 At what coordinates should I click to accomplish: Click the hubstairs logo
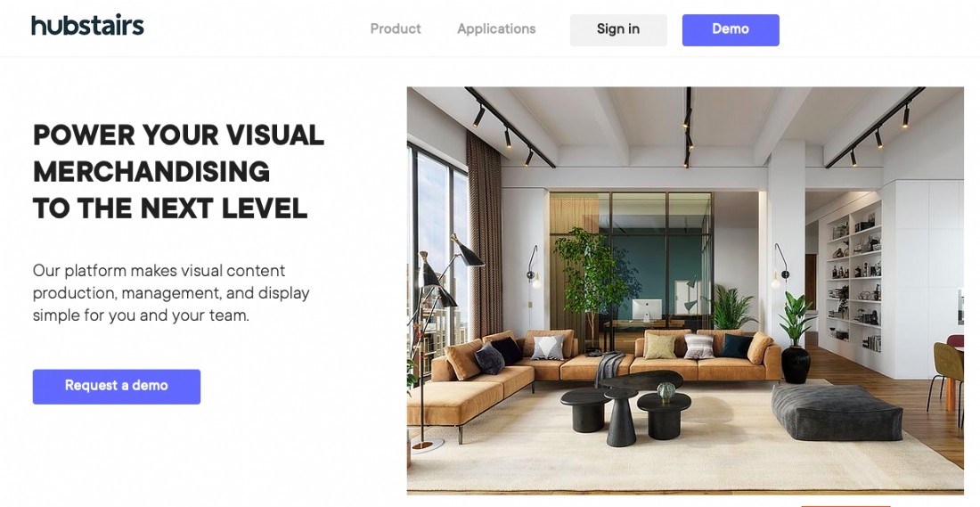coord(87,26)
